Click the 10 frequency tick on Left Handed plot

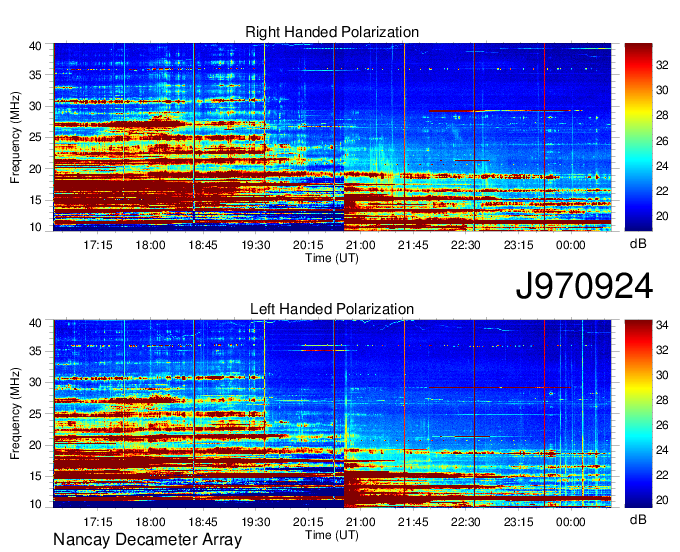pos(35,504)
